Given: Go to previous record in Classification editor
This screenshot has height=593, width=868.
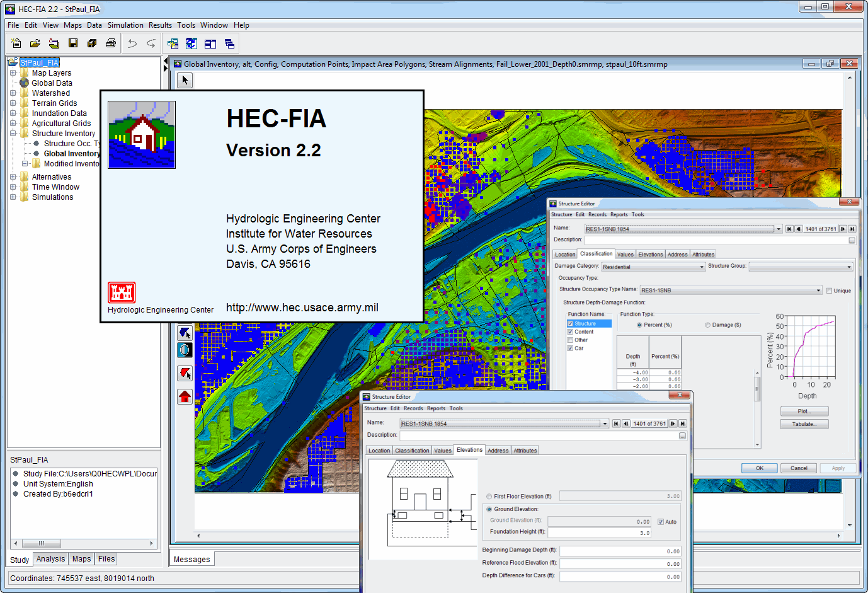Looking at the screenshot, I should coord(798,229).
